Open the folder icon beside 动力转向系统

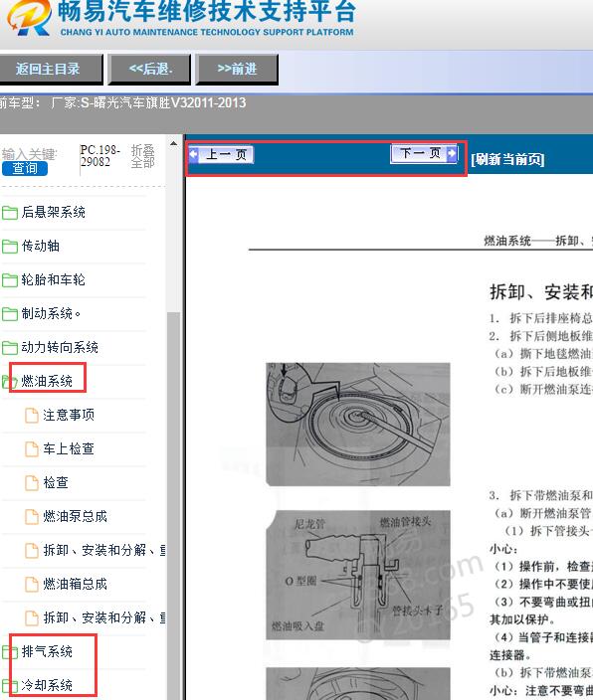coord(9,347)
